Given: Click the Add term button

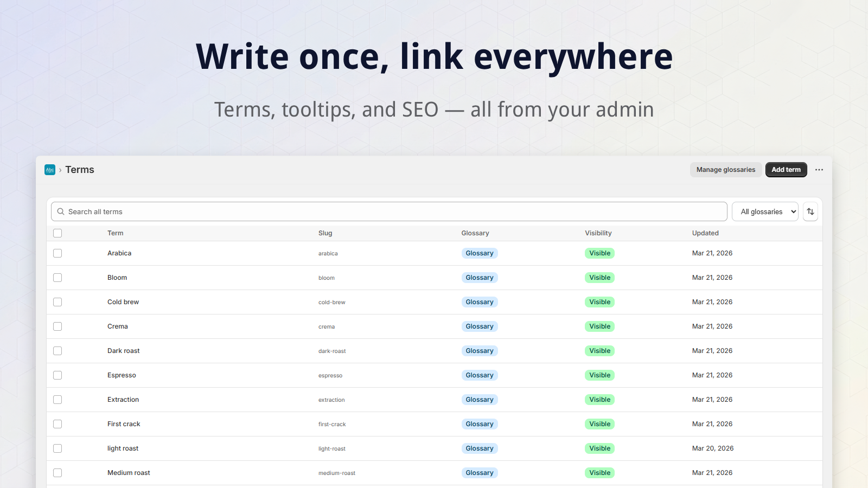Looking at the screenshot, I should pyautogui.click(x=786, y=170).
